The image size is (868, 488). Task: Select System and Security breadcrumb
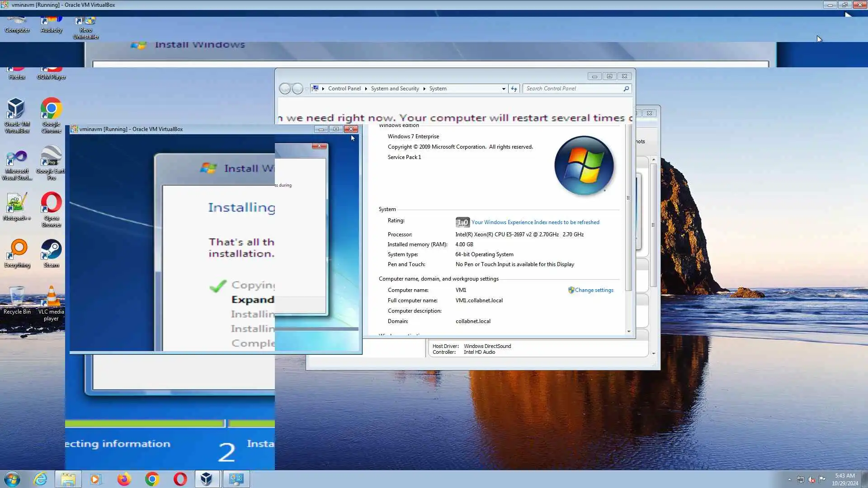point(395,89)
